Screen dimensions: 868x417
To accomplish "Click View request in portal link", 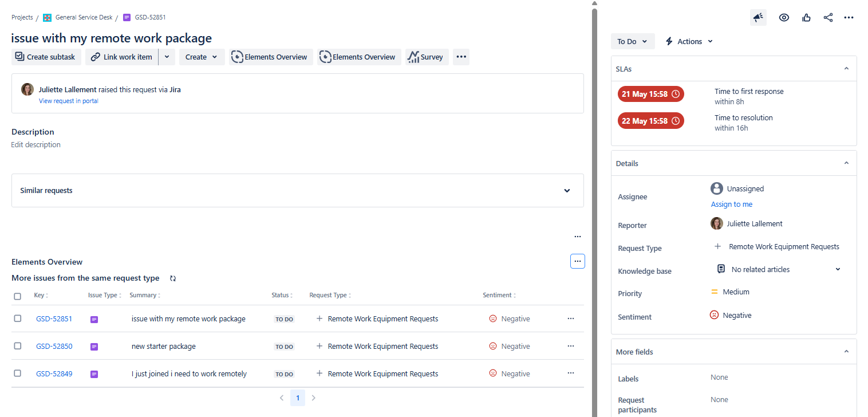I will 69,101.
